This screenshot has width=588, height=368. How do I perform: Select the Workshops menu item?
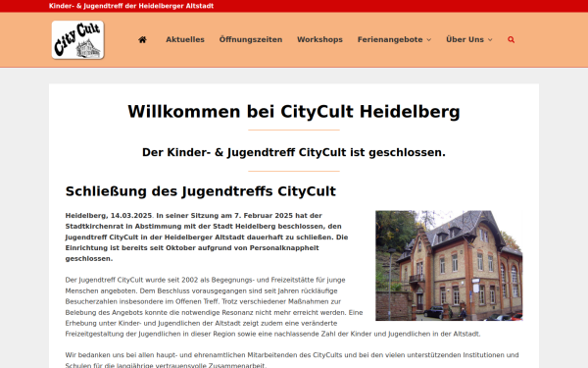click(319, 40)
